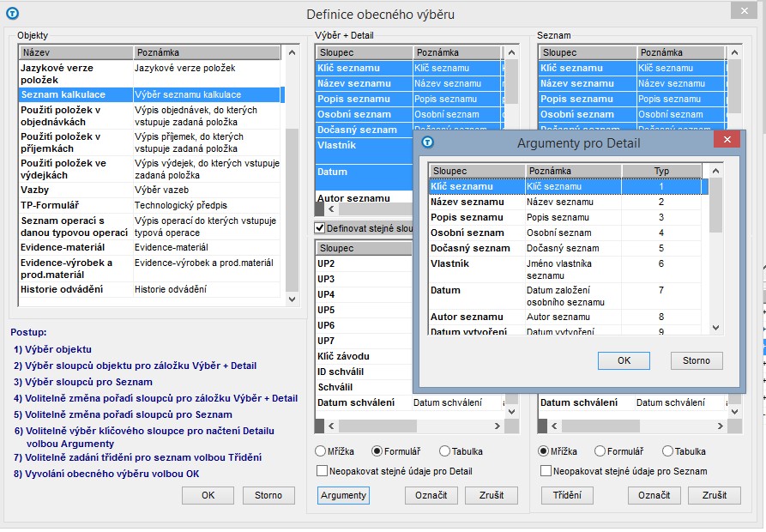Click the right arrow of the UP2 list horizontal scrollbar
The width and height of the screenshot is (766, 532).
point(498,426)
